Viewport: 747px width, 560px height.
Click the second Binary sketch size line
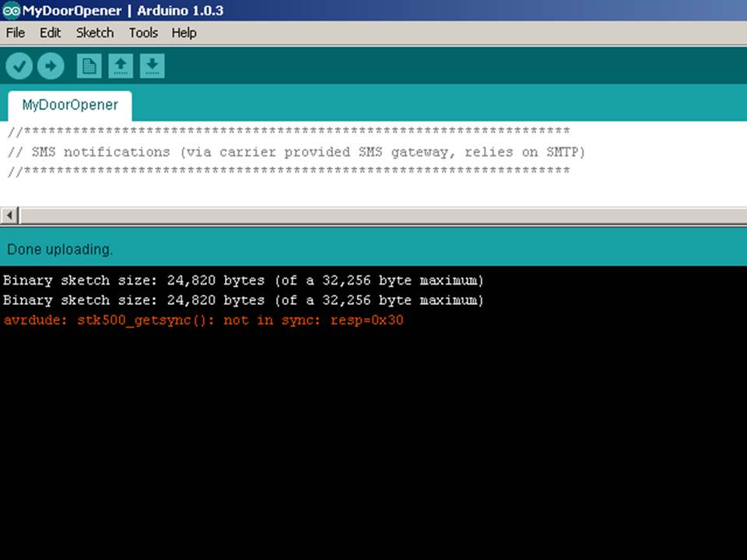(x=244, y=300)
